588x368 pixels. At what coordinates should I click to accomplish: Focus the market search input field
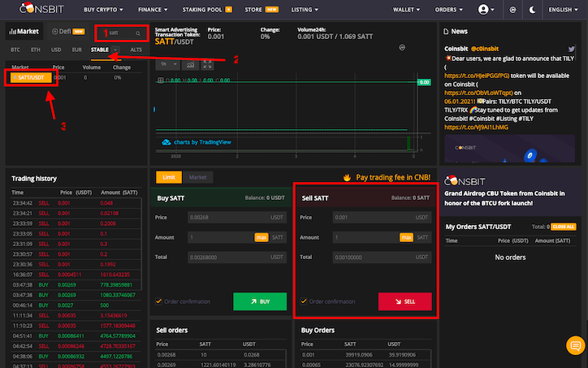click(120, 33)
